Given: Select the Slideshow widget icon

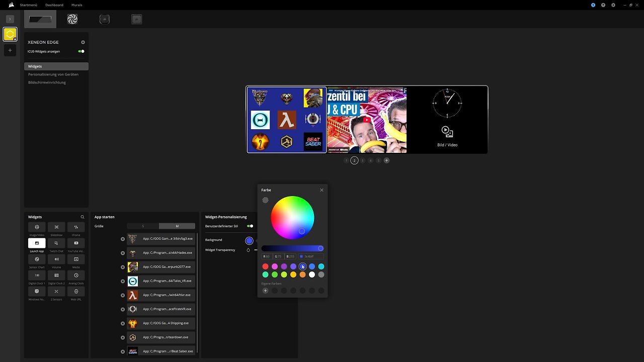Looking at the screenshot, I should tap(56, 227).
